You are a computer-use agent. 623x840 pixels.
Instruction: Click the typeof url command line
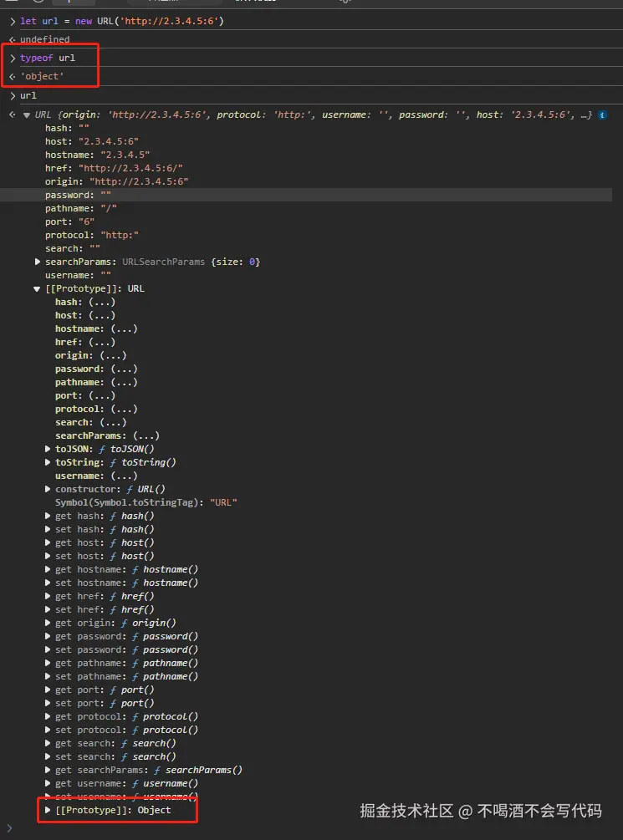tap(47, 58)
